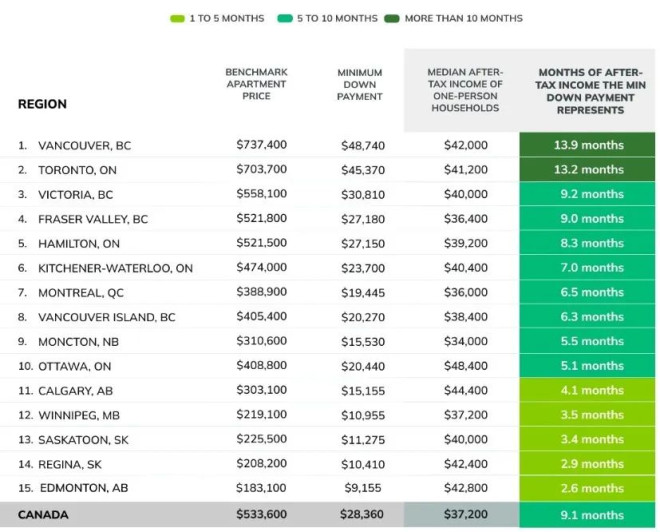Image resolution: width=660 pixels, height=532 pixels.
Task: Select the CANADA summary row label
Action: point(43,515)
